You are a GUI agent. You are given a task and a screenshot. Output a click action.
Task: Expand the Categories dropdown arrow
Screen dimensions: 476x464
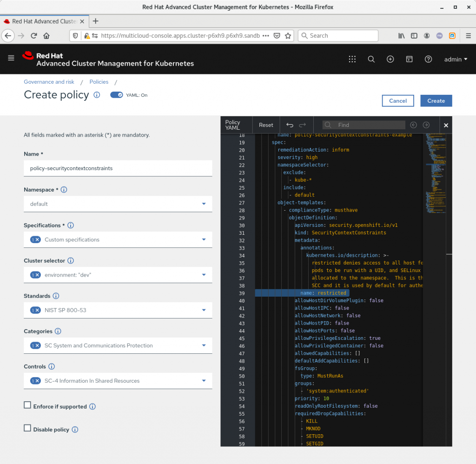pos(204,345)
